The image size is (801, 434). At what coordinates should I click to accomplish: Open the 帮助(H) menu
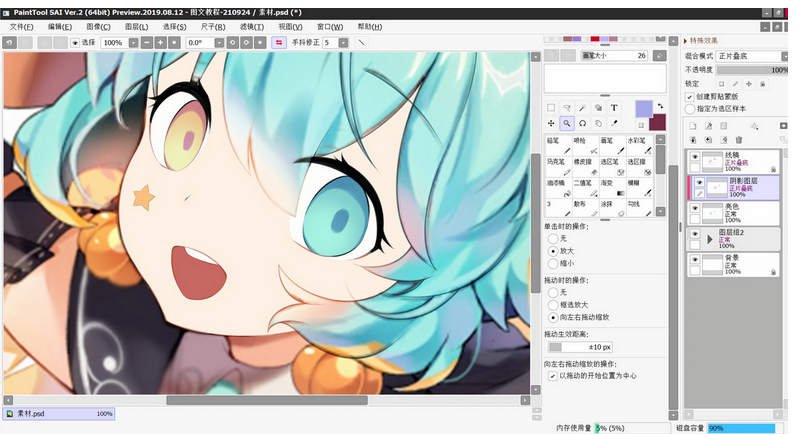pos(369,27)
